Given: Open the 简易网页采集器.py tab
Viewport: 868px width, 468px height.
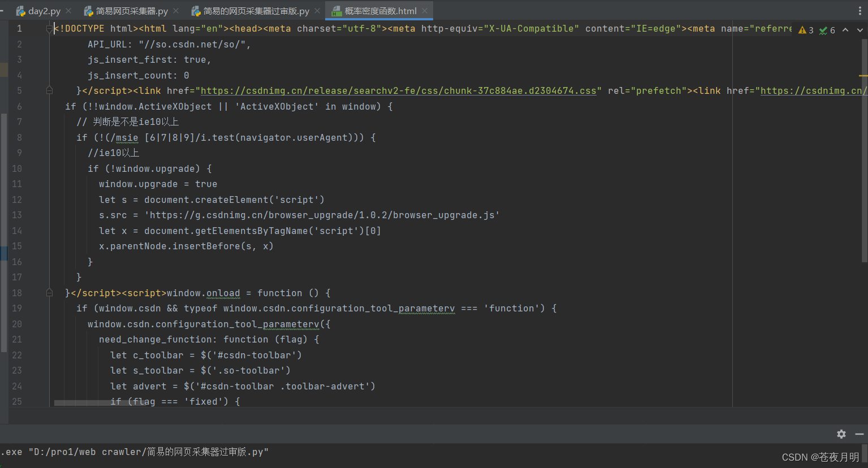Looking at the screenshot, I should [131, 11].
